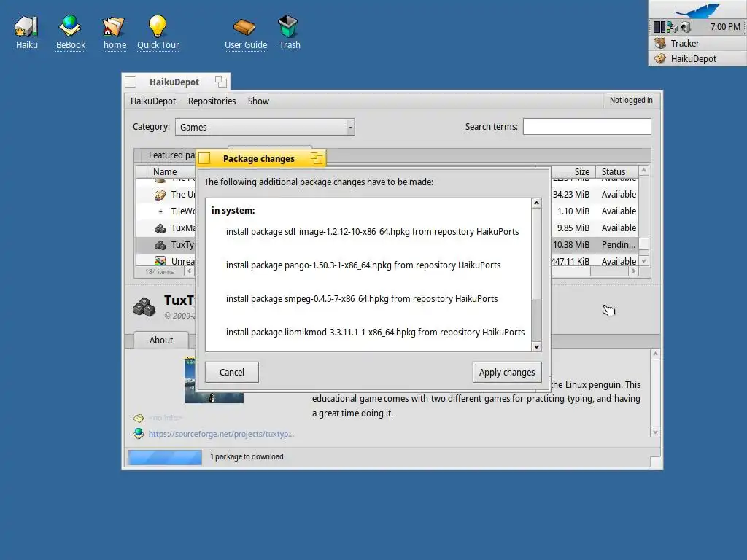The width and height of the screenshot is (747, 560).
Task: Select the libmikmod install package line
Action: point(375,332)
